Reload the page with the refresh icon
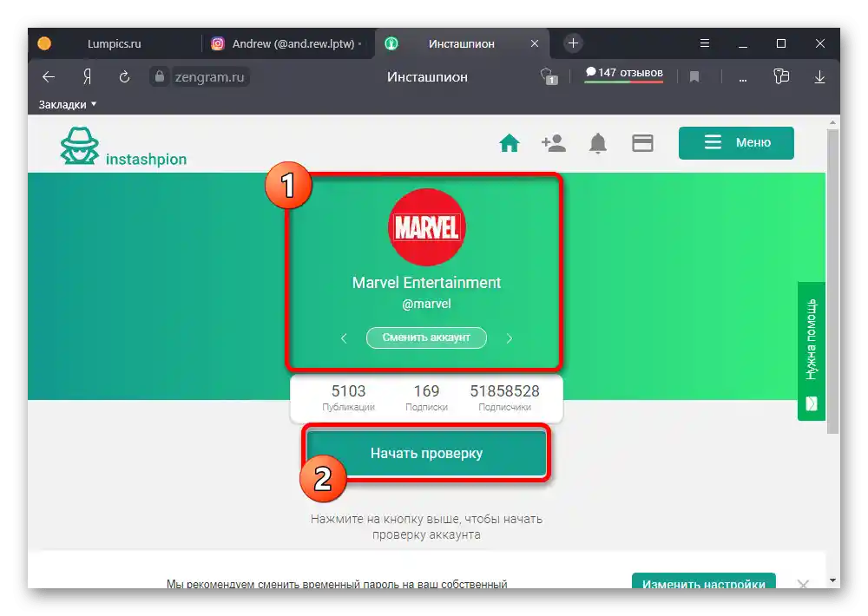This screenshot has height=616, width=868. (x=124, y=76)
